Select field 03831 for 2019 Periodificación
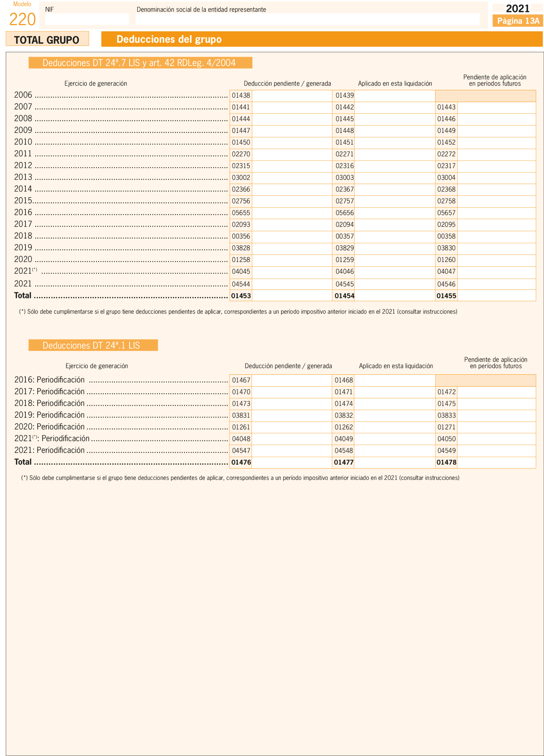 coord(292,416)
